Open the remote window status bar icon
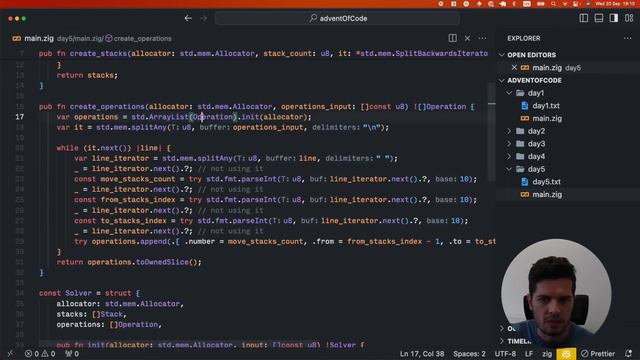The image size is (640, 360). (10, 353)
